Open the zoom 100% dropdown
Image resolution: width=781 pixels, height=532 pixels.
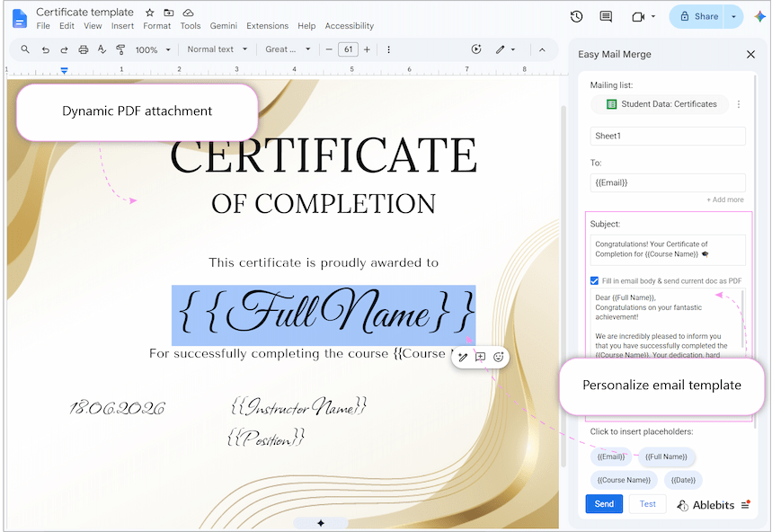pos(153,49)
